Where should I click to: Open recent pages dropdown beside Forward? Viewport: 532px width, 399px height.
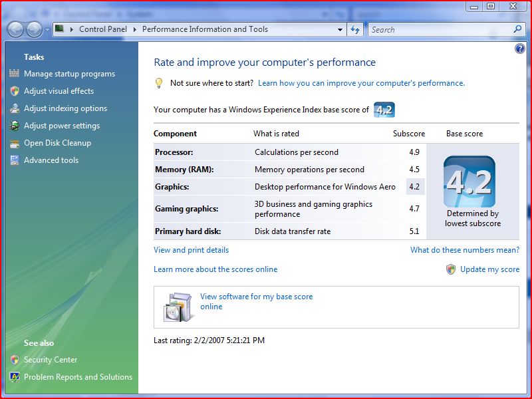(x=47, y=30)
